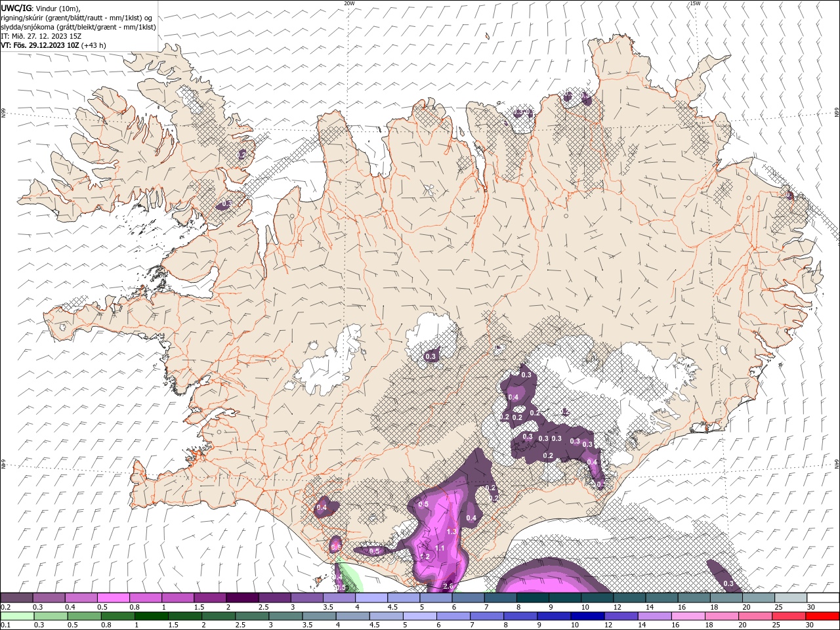Screen dimensions: 840x630
Task: Pick the medium green 0.8 swatch in lower legend row
Action: point(117,616)
